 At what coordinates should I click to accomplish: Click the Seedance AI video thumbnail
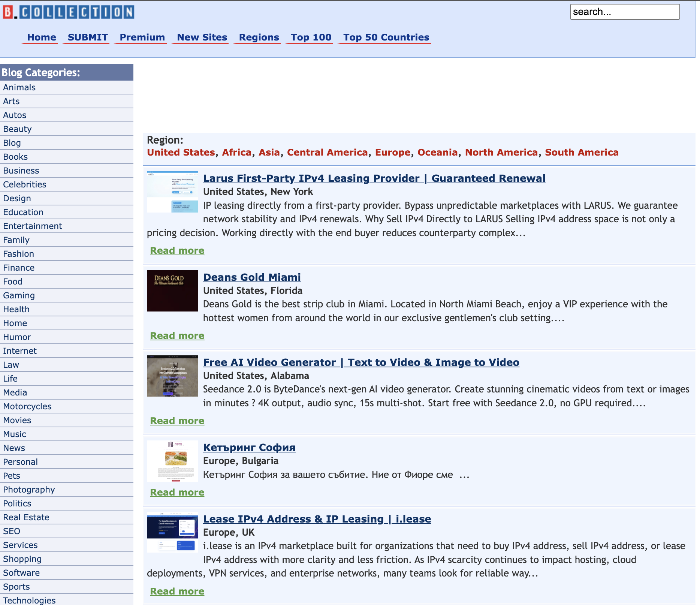click(x=172, y=376)
